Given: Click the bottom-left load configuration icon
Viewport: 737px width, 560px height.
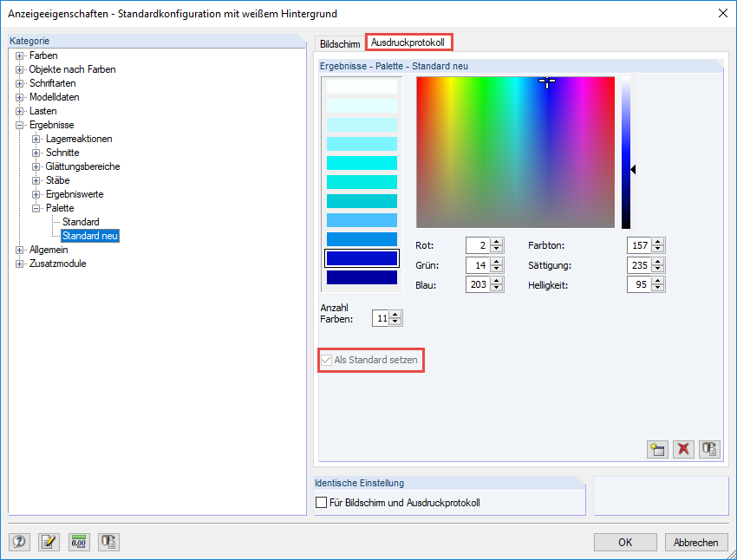Looking at the screenshot, I should [108, 542].
